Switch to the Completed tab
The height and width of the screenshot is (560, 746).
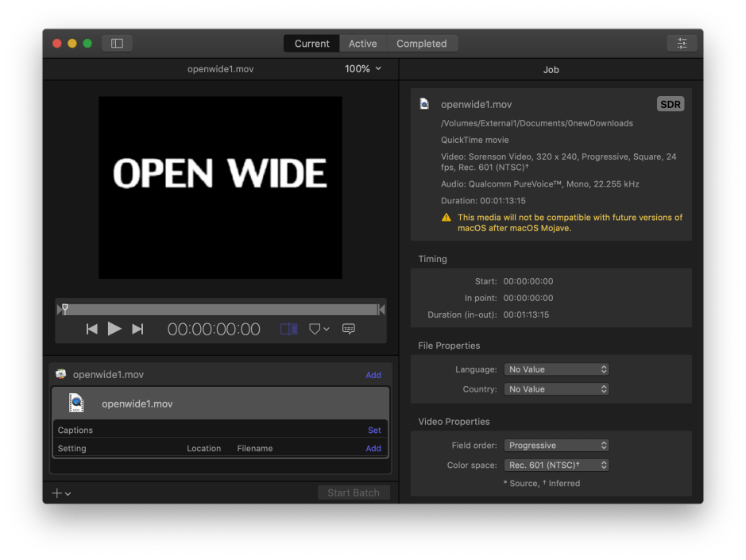(422, 43)
